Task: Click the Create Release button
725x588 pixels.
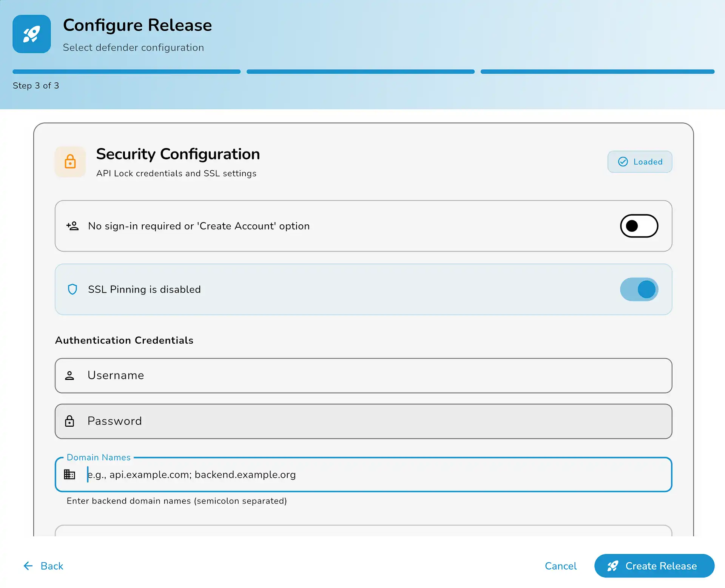Action: (x=654, y=566)
